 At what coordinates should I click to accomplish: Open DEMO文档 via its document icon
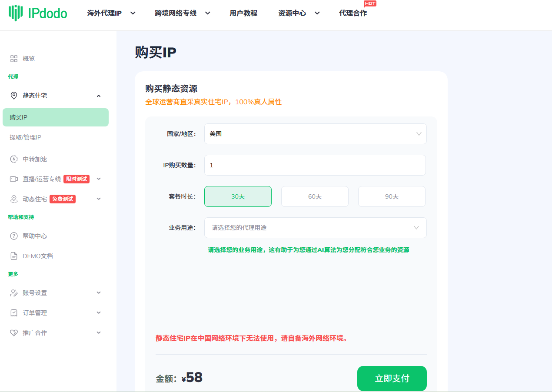pos(13,256)
